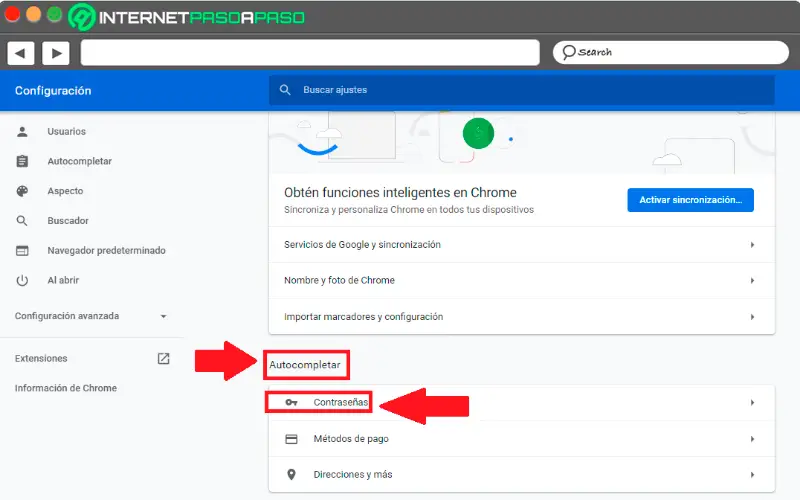Click the Search field magnifier icon

click(568, 52)
